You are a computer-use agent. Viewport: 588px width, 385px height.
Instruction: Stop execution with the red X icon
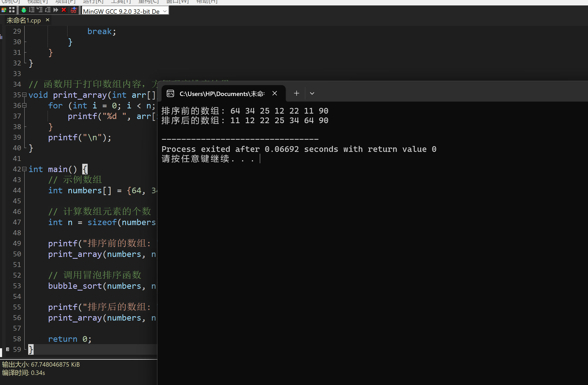64,10
